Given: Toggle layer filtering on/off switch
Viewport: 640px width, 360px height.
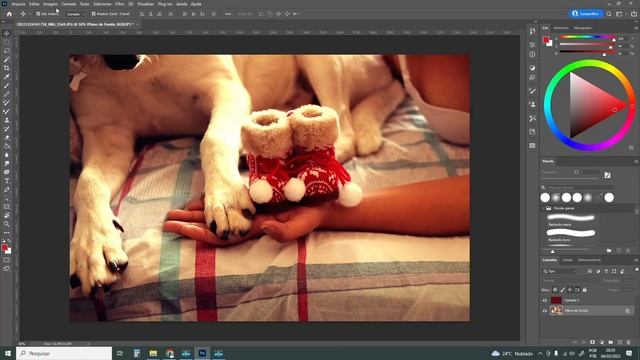Looking at the screenshot, I should (x=637, y=270).
